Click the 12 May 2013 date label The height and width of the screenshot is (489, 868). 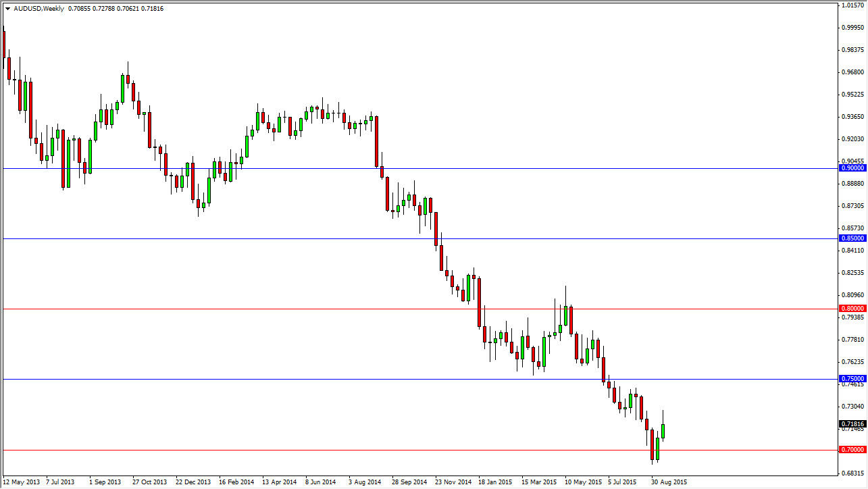(21, 482)
